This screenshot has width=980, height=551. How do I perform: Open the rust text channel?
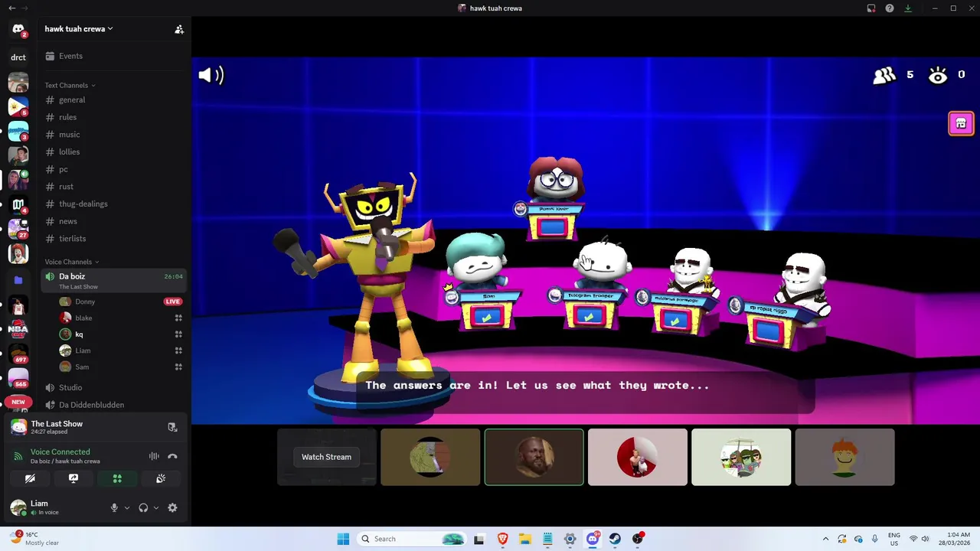tap(115, 187)
